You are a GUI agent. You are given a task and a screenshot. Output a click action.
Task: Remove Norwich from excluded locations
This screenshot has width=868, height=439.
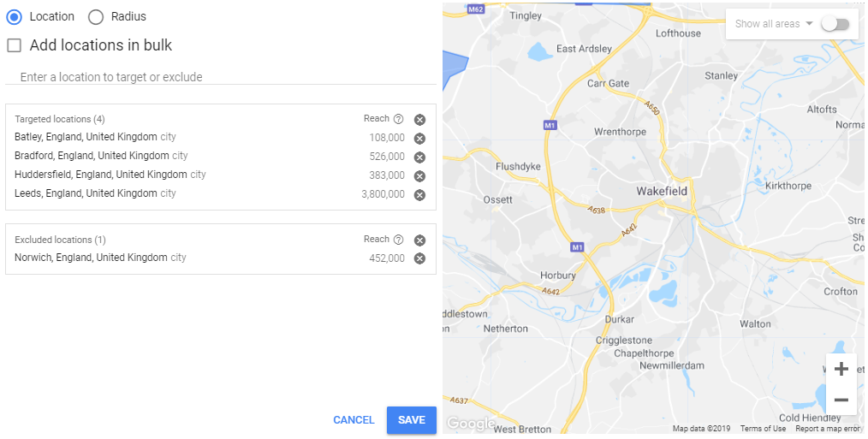pos(419,259)
